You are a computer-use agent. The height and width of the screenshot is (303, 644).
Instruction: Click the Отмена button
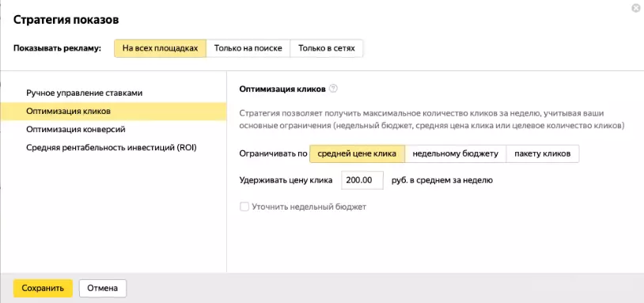click(103, 288)
